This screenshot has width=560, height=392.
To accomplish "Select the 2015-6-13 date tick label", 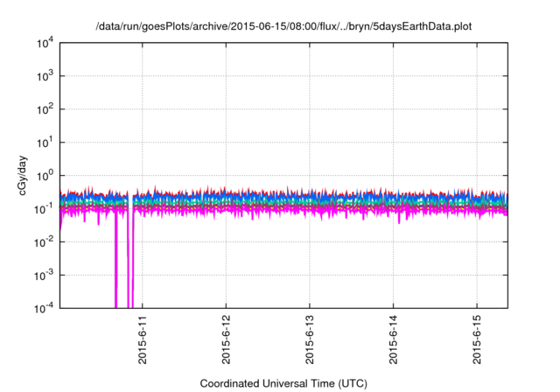I will click(x=309, y=339).
